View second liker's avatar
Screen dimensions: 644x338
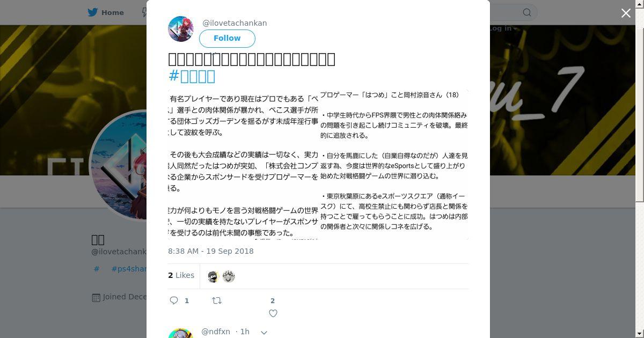[x=229, y=276]
